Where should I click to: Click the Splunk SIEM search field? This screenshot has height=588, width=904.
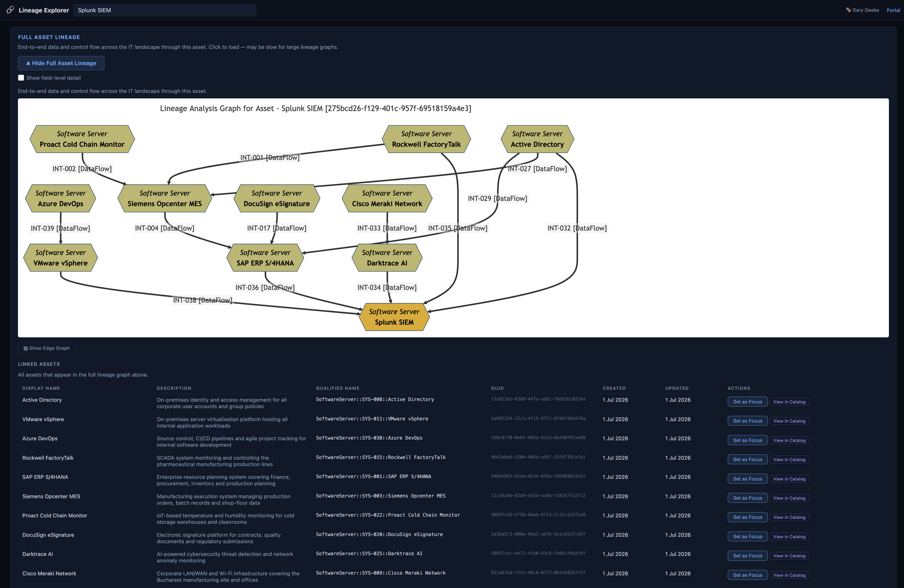(165, 10)
